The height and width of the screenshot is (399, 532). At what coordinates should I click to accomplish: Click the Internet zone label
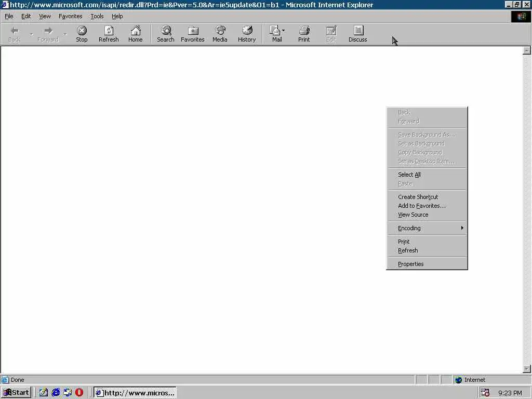pyautogui.click(x=475, y=380)
